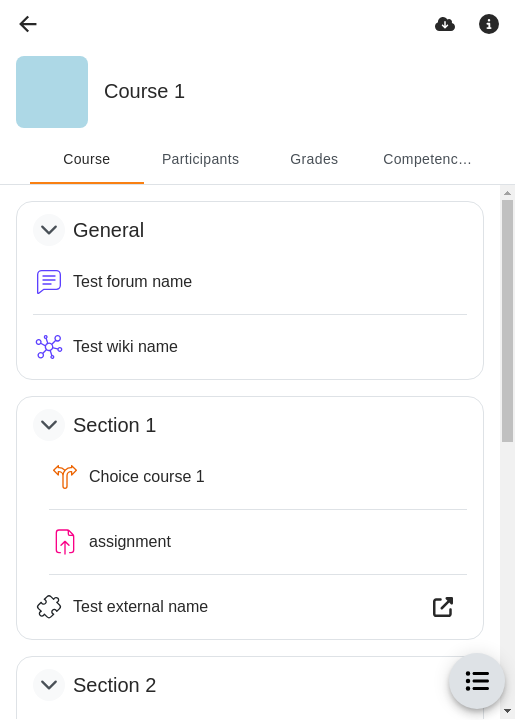
Task: Click the choice activity icon
Action: click(x=65, y=477)
